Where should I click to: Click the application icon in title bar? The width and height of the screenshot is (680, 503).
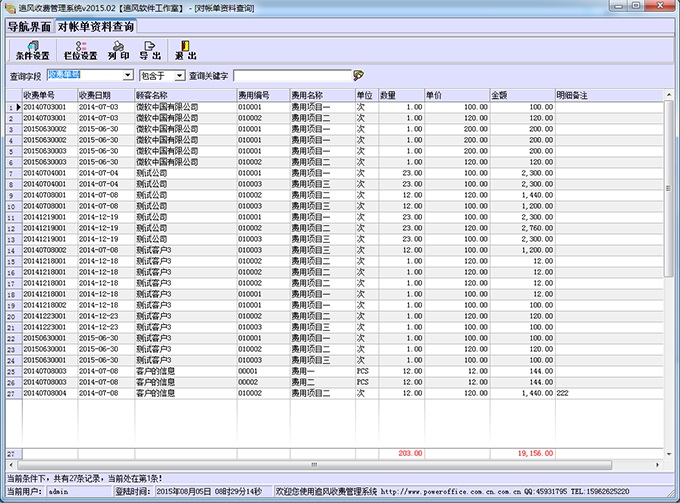9,7
